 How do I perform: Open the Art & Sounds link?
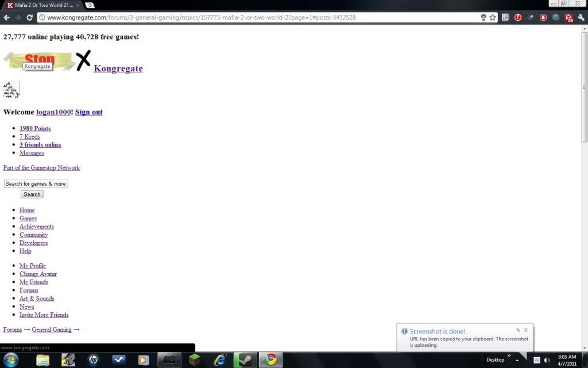point(37,298)
